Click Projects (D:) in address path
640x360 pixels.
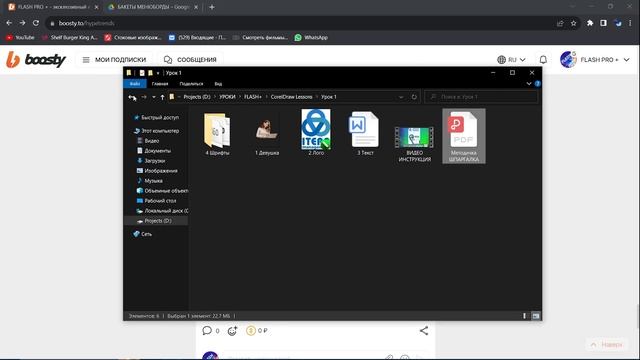click(197, 97)
